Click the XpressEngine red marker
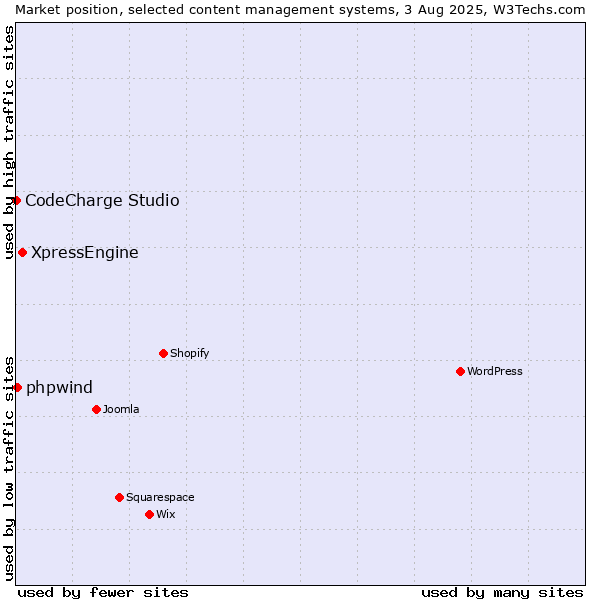This screenshot has height=600, width=600. pos(23,253)
